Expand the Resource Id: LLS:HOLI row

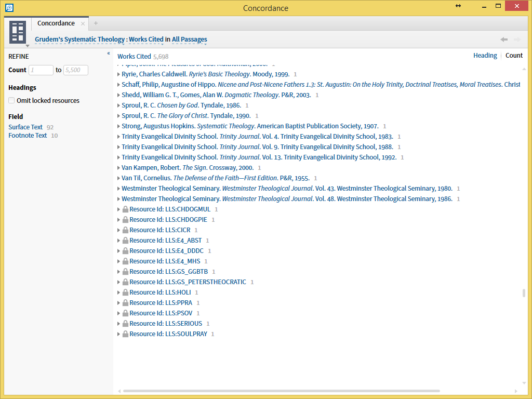(118, 292)
